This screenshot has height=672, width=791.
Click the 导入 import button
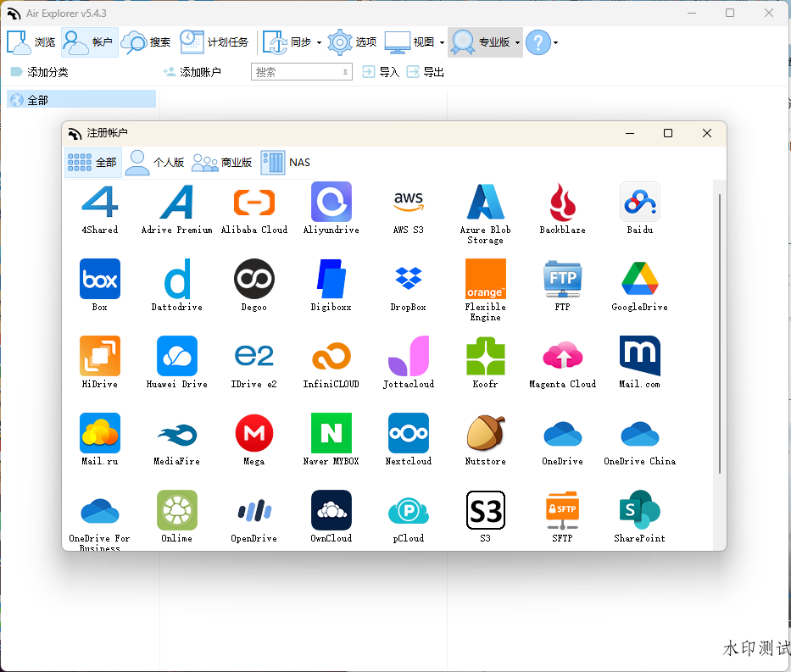(x=381, y=72)
